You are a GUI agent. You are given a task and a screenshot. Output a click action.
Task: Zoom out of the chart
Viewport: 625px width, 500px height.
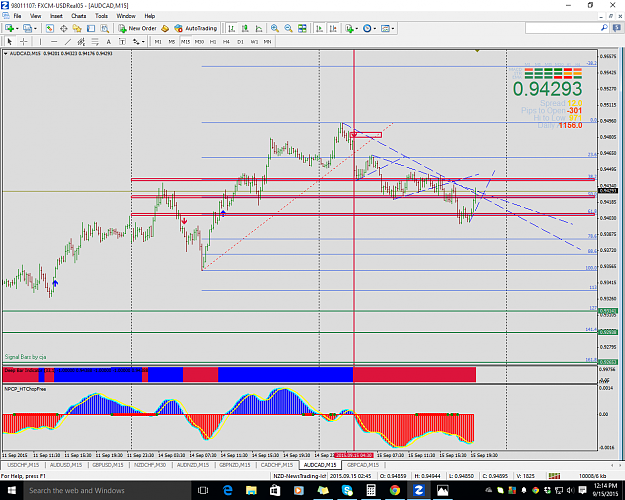(289, 28)
